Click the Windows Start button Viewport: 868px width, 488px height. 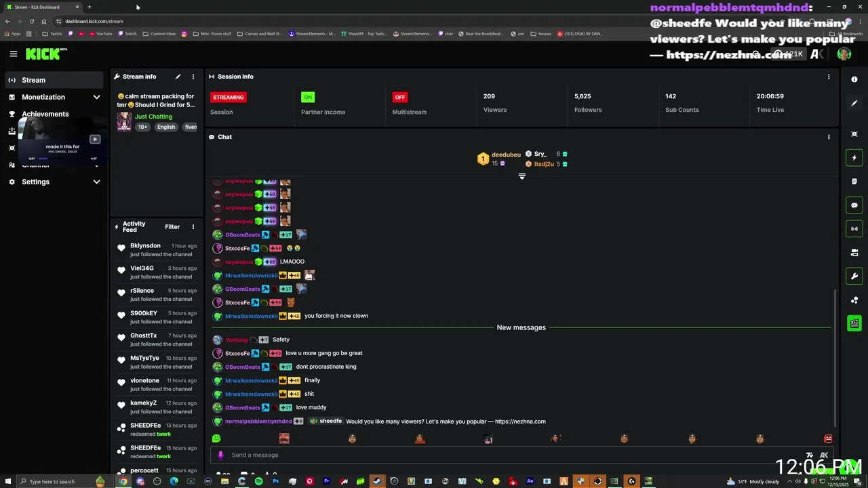7,481
